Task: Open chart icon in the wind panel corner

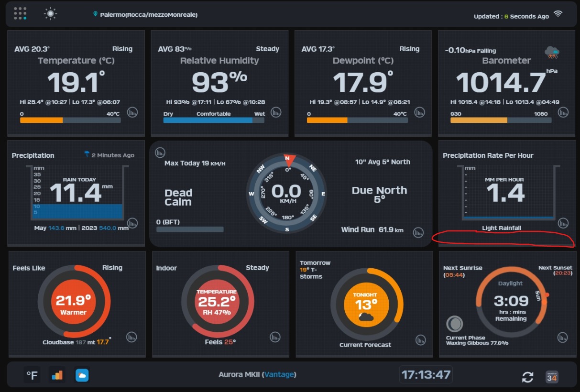Action: pos(160,152)
